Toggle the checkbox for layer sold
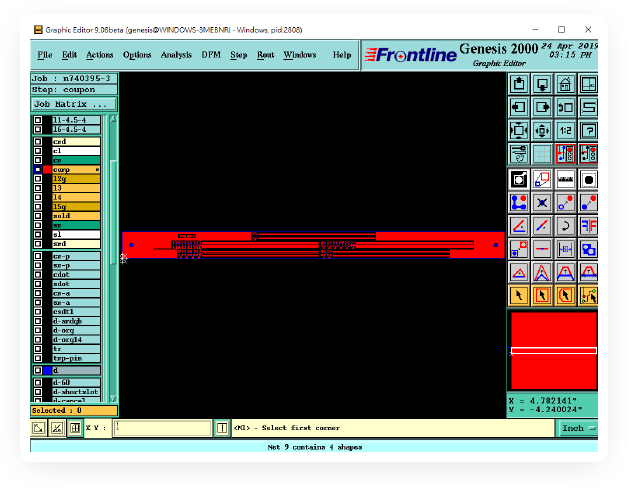 point(38,216)
